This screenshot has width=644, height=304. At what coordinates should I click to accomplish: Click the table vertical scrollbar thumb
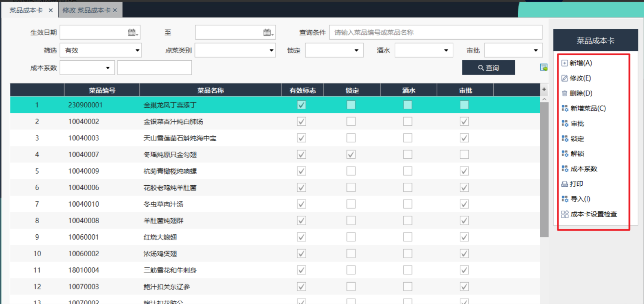click(544, 168)
